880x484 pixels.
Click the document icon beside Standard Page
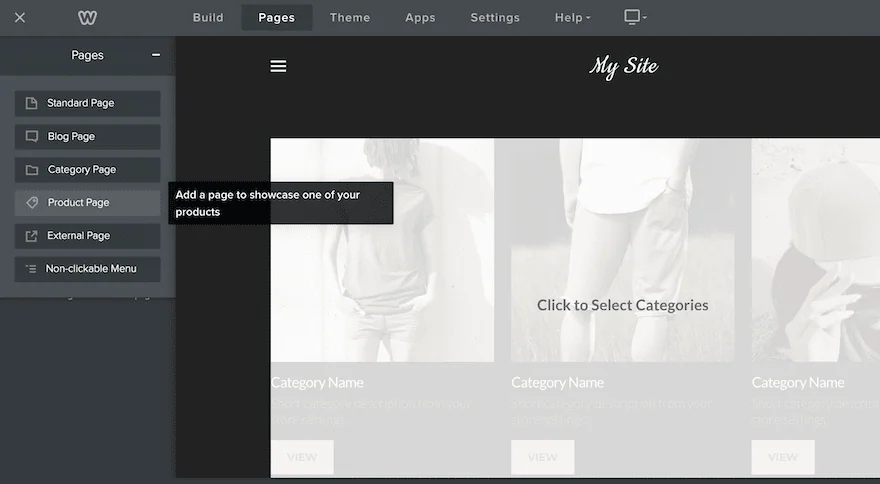pos(31,103)
